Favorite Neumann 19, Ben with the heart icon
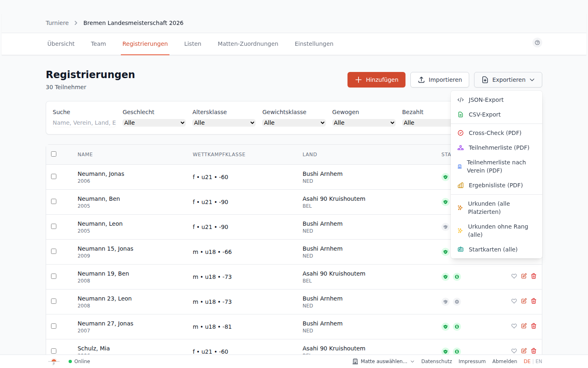The image size is (588, 368). coord(514,276)
